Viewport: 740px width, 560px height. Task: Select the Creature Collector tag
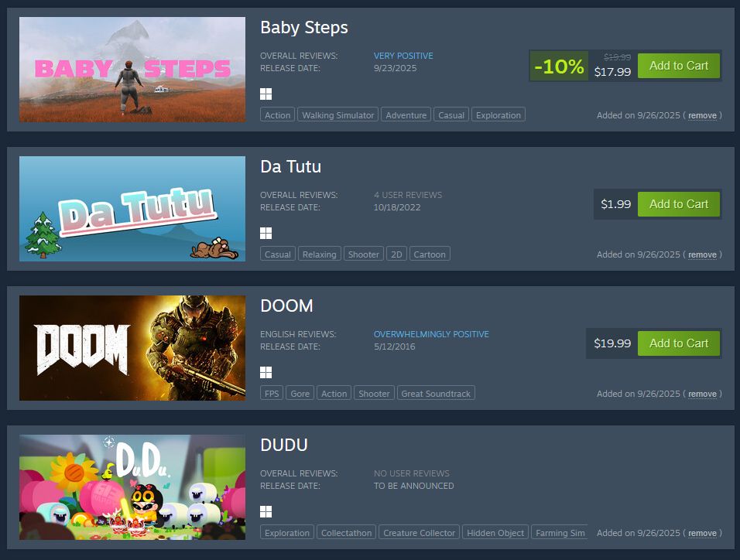pyautogui.click(x=419, y=532)
